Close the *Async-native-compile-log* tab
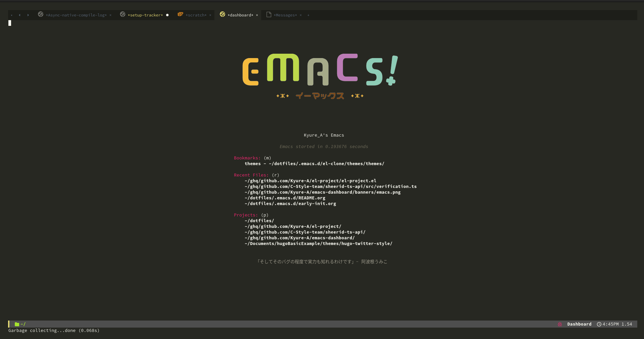Image resolution: width=644 pixels, height=339 pixels. click(110, 15)
